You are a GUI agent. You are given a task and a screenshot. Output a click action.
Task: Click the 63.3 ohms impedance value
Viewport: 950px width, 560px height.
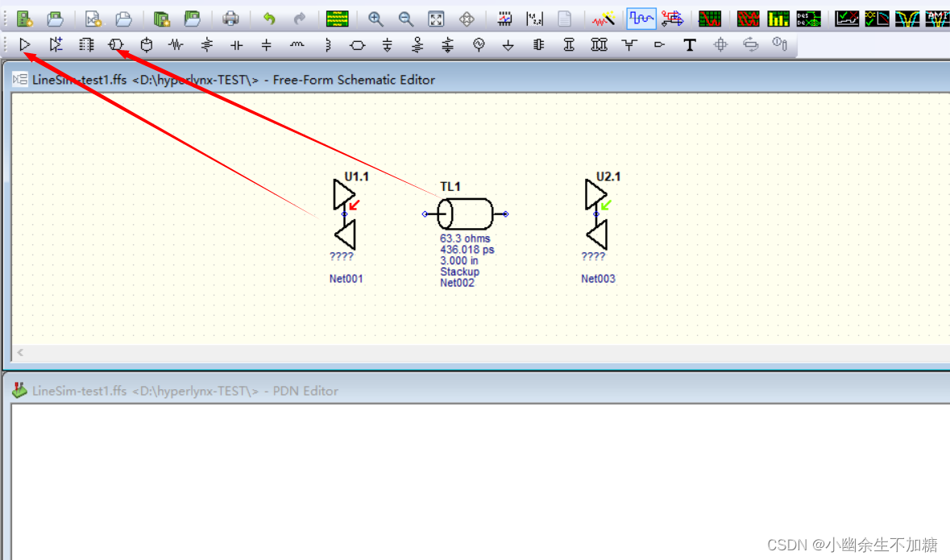465,239
